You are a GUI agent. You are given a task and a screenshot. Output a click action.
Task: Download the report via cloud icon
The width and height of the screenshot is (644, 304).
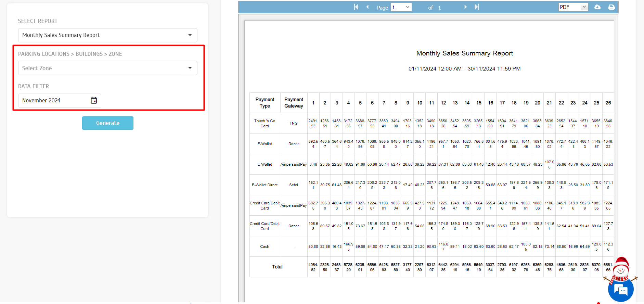point(597,7)
